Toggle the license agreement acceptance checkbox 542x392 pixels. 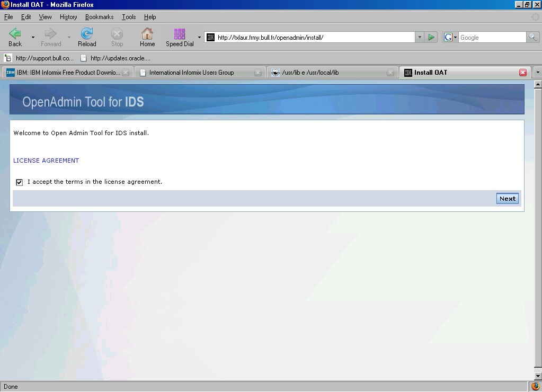click(x=20, y=182)
